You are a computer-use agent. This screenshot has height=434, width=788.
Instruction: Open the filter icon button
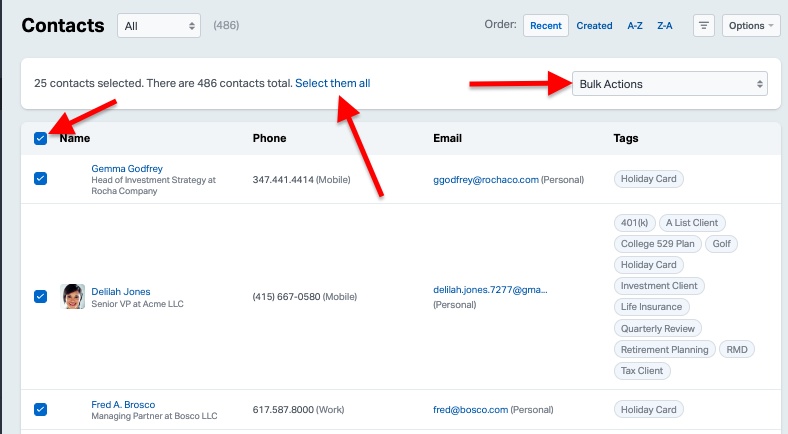pyautogui.click(x=704, y=26)
